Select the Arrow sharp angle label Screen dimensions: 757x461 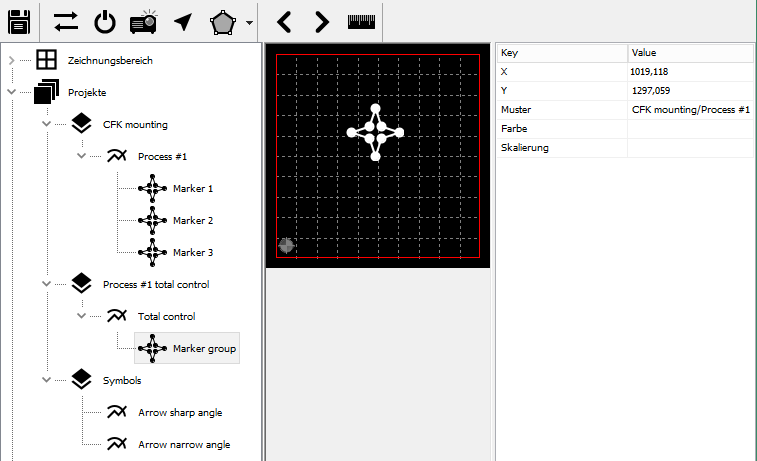[x=180, y=413]
